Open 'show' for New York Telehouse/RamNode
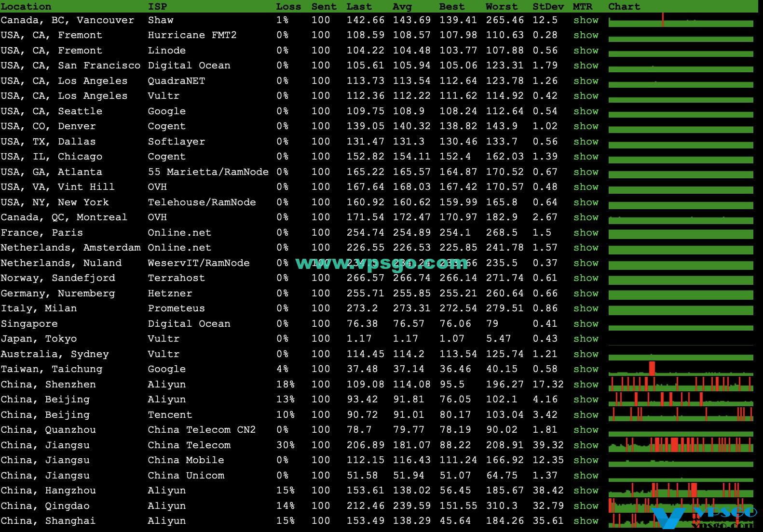 pyautogui.click(x=586, y=202)
